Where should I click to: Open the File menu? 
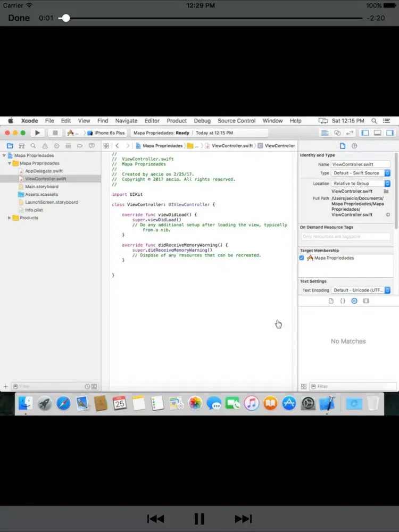[49, 120]
